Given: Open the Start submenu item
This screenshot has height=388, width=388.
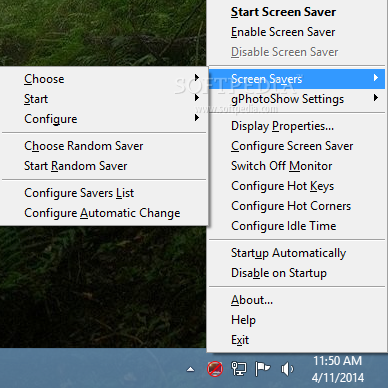Looking at the screenshot, I should point(104,99).
